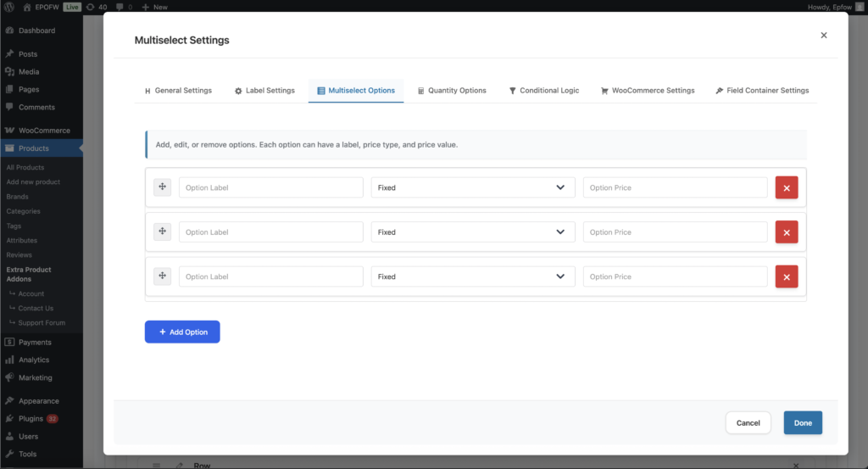The width and height of the screenshot is (868, 469).
Task: Open the third row's Fixed price type dropdown
Action: pyautogui.click(x=472, y=276)
